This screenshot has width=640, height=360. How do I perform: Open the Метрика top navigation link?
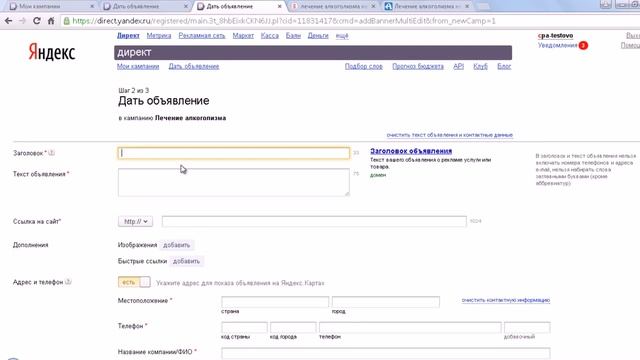[159, 36]
